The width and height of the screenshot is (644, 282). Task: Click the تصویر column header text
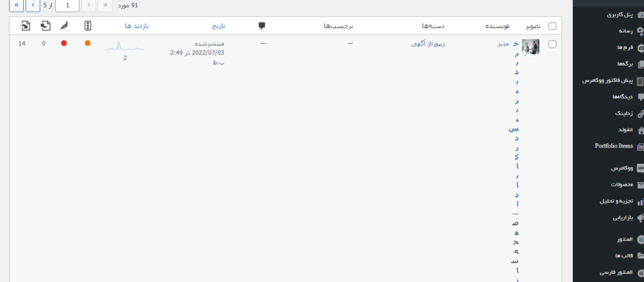point(533,26)
